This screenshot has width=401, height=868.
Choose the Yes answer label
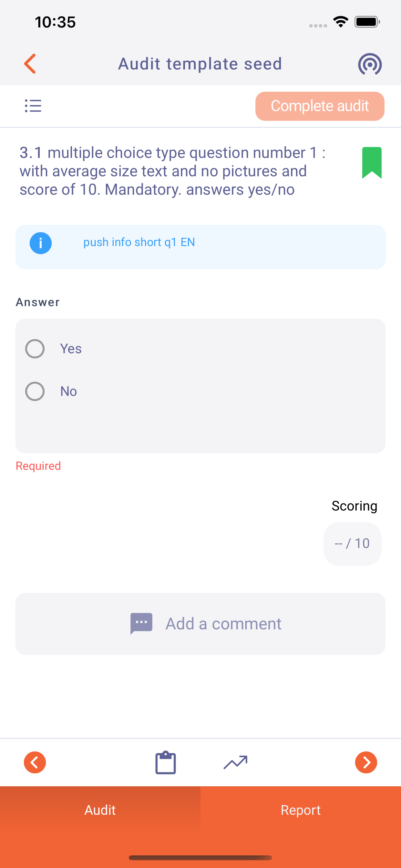tap(71, 348)
